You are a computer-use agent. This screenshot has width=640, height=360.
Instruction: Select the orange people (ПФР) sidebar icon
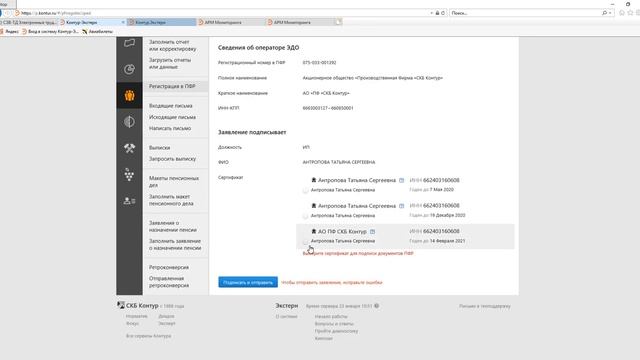coord(129,96)
